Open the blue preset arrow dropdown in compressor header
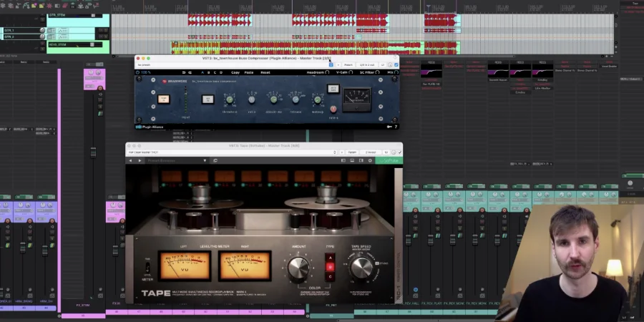This screenshot has width=644, height=322. pos(331,65)
